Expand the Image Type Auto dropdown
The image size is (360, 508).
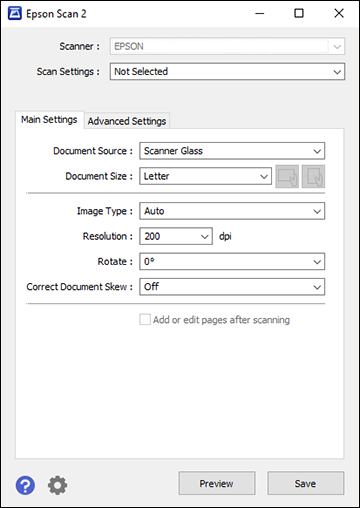click(x=232, y=211)
